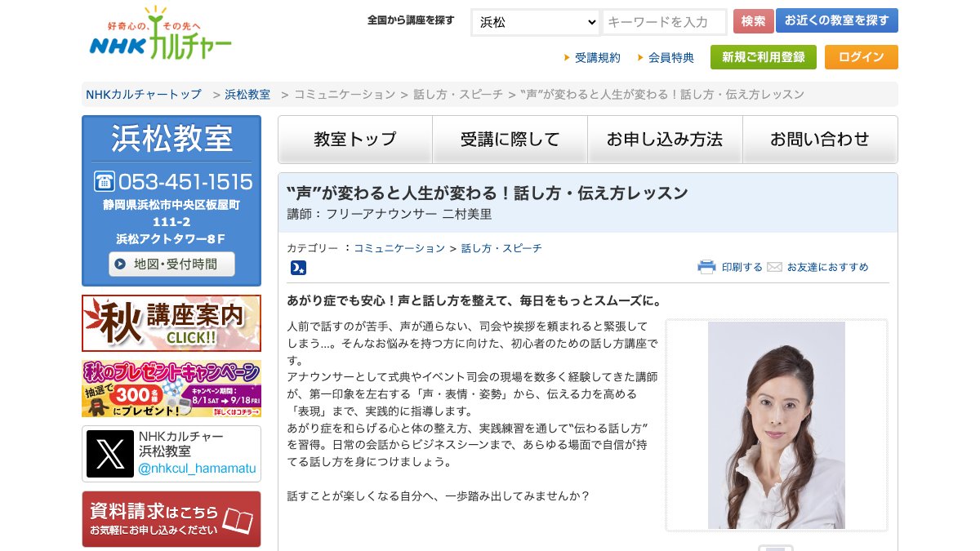This screenshot has width=980, height=551.
Task: Open the 会員特典 link
Action: pos(671,57)
